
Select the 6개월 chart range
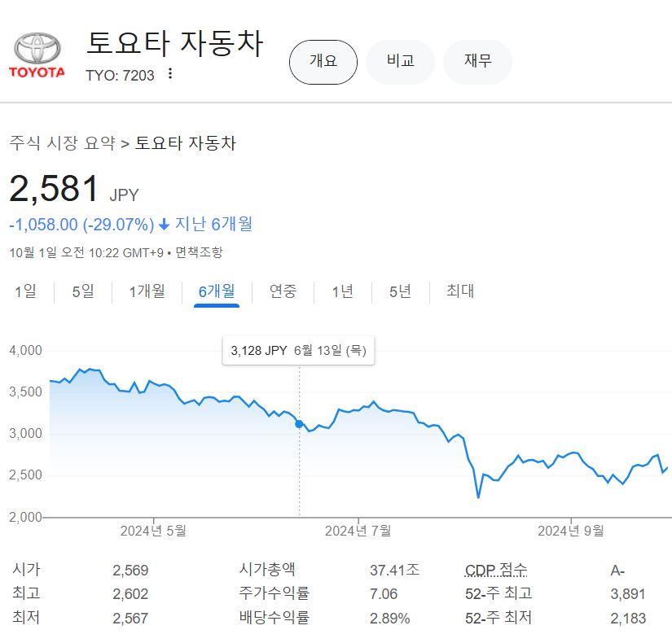[217, 291]
